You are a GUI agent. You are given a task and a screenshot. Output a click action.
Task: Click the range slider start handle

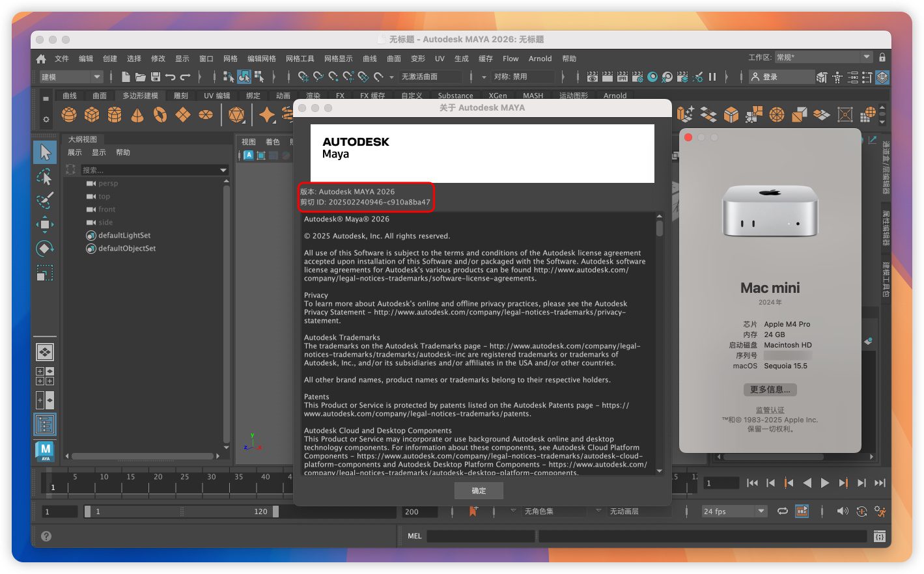click(87, 512)
